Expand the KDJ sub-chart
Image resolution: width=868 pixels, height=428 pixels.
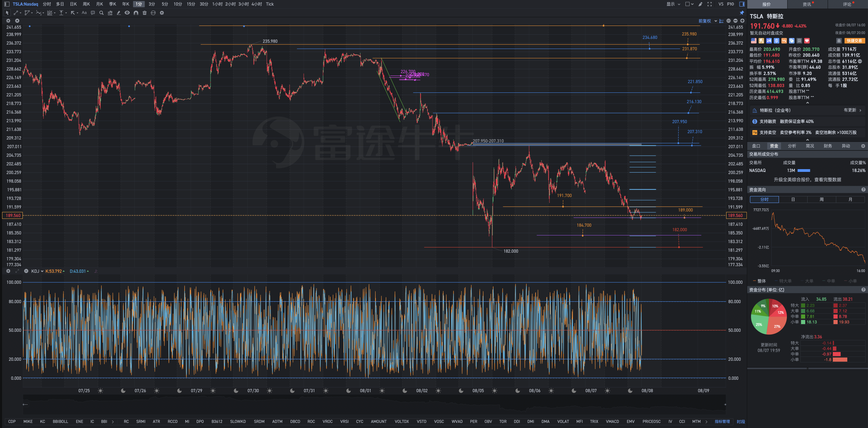click(17, 271)
